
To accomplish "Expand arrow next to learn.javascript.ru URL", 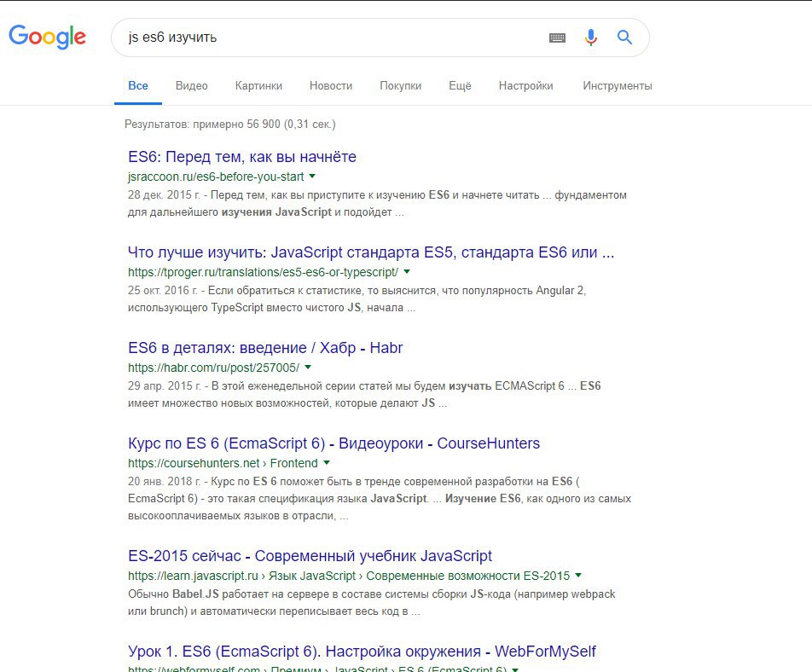I will (578, 575).
